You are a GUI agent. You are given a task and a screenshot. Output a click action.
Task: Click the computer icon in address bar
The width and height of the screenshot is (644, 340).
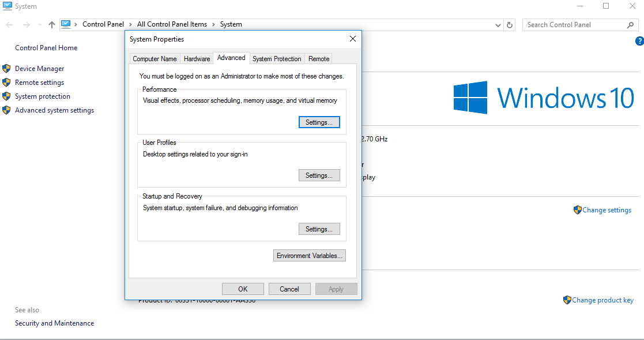(x=66, y=24)
